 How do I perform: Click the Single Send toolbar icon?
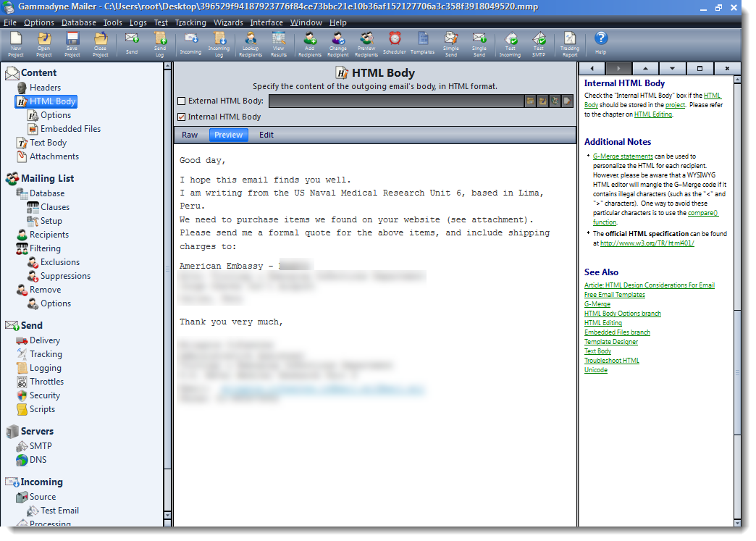pos(479,44)
